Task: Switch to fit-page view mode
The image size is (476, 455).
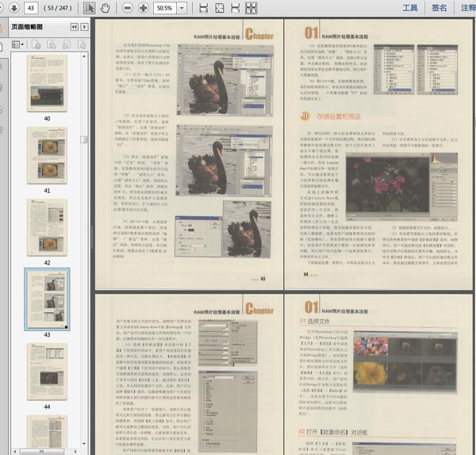Action: click(221, 7)
